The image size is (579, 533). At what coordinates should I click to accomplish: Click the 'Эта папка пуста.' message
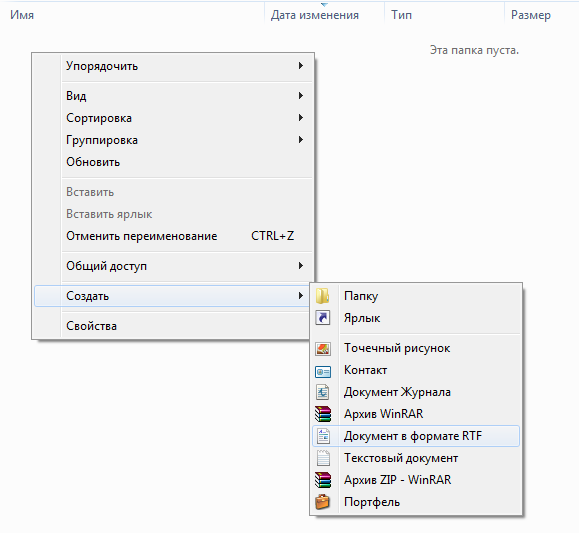tap(474, 50)
